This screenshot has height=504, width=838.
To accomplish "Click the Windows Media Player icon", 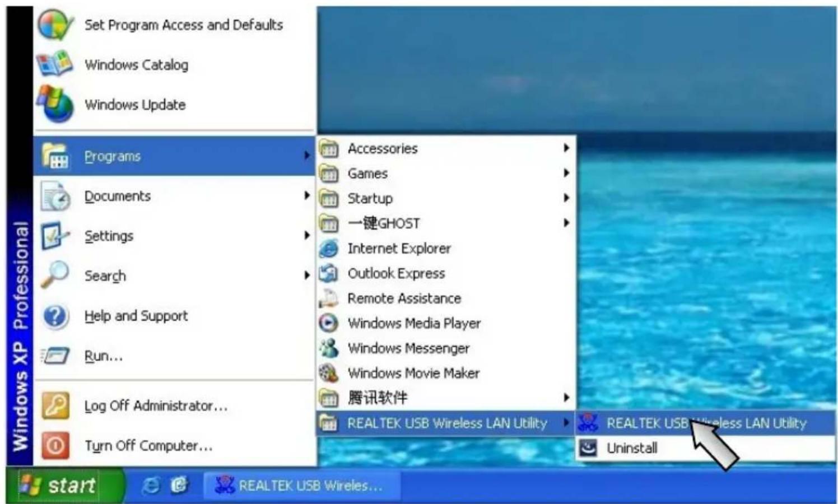I will tap(329, 323).
